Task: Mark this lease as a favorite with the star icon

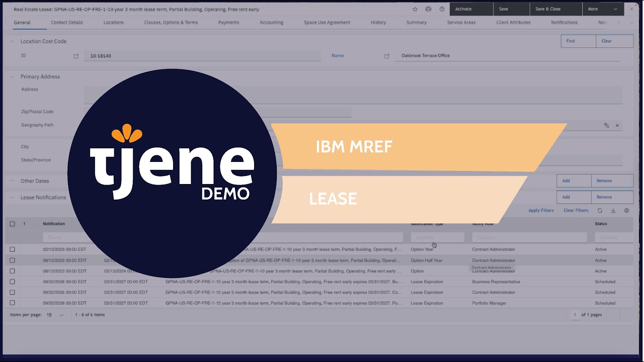Action: 415,9
